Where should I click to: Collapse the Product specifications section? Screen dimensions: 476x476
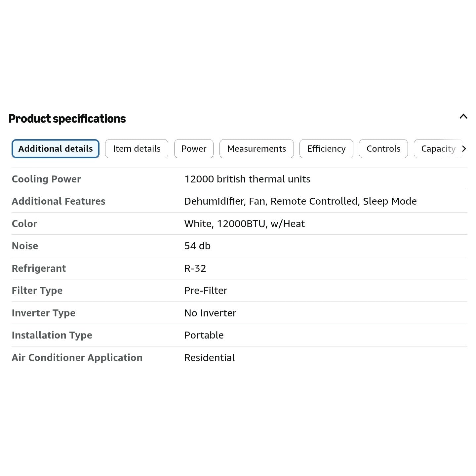463,116
